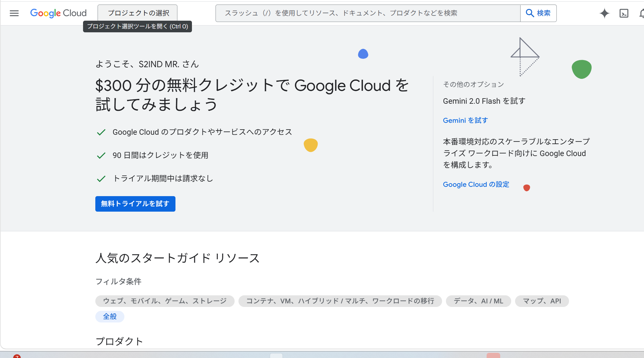This screenshot has width=644, height=358.
Task: Open the hamburger navigation menu
Action: [x=14, y=13]
